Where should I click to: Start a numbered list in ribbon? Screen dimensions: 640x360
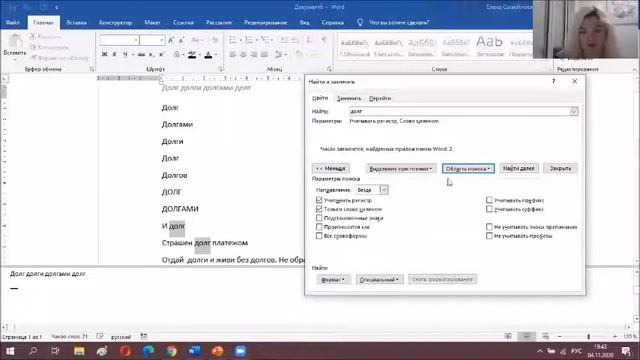[x=249, y=40]
